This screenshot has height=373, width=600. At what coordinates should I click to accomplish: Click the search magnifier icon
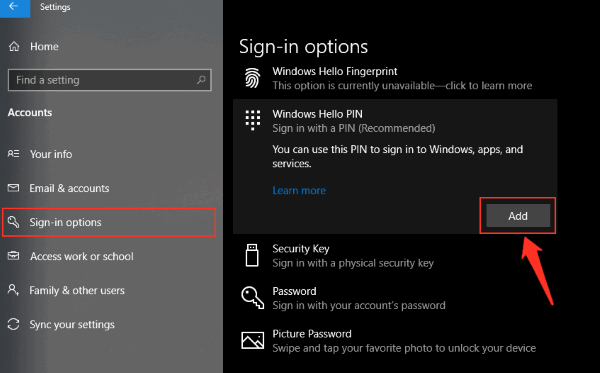(x=201, y=80)
